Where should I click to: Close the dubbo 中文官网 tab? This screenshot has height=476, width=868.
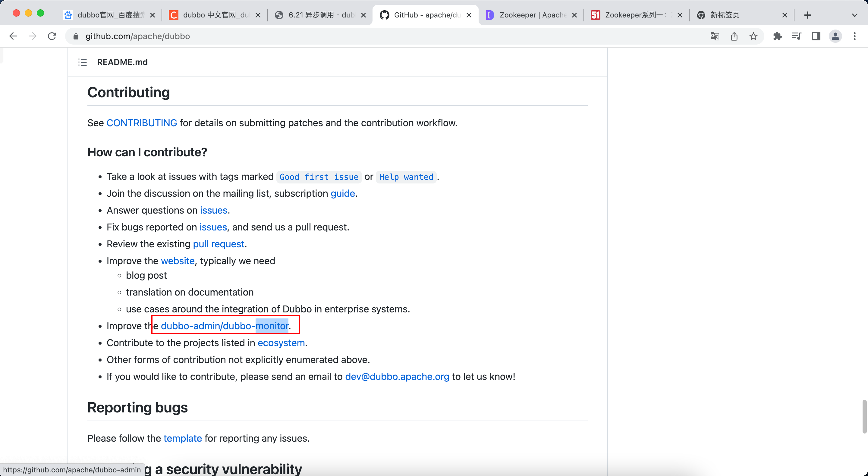[x=258, y=15]
